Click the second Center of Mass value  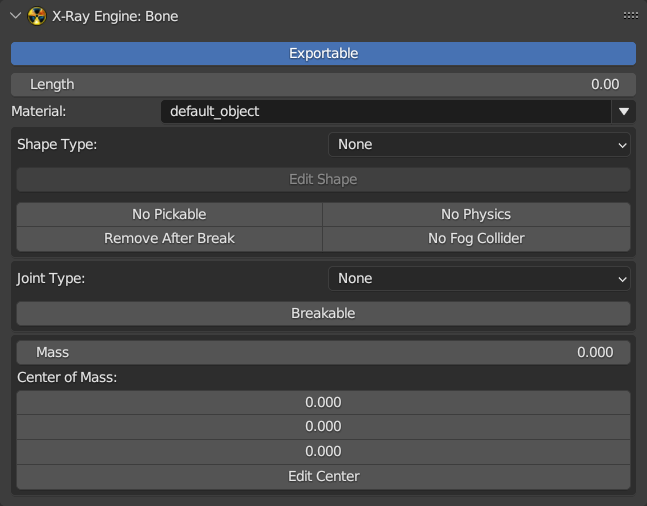(323, 427)
